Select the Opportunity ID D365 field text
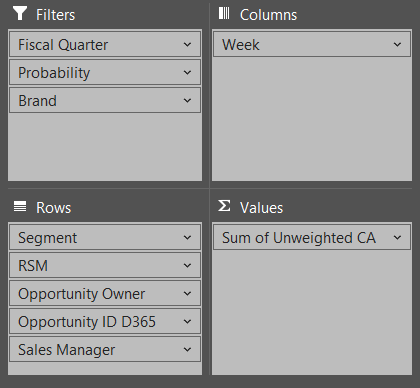The image size is (420, 388). click(87, 322)
